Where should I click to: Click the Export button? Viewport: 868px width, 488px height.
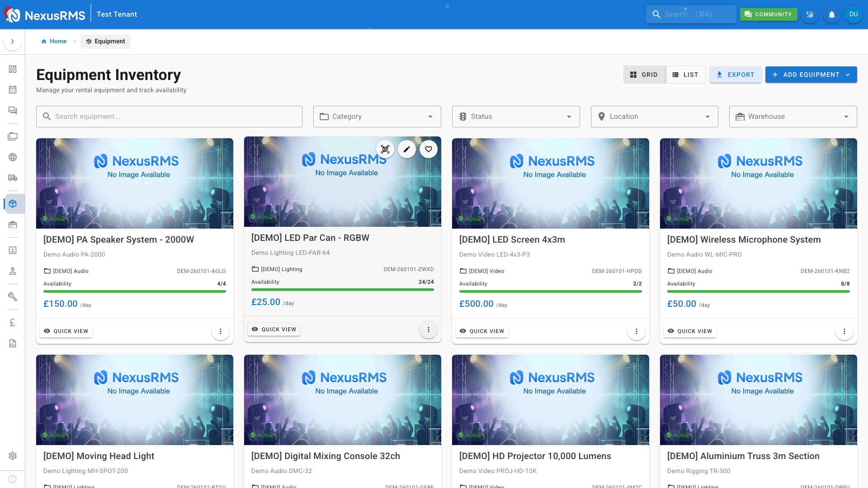click(736, 75)
